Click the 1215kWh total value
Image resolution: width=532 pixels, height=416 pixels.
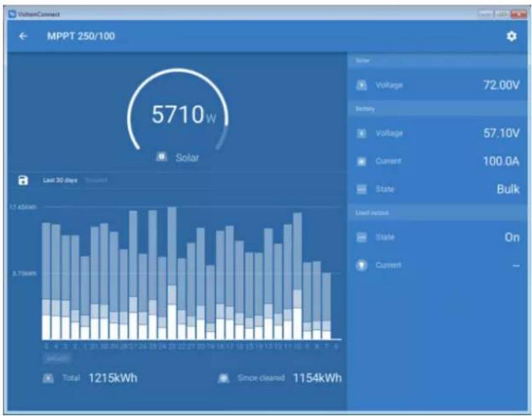tap(113, 378)
